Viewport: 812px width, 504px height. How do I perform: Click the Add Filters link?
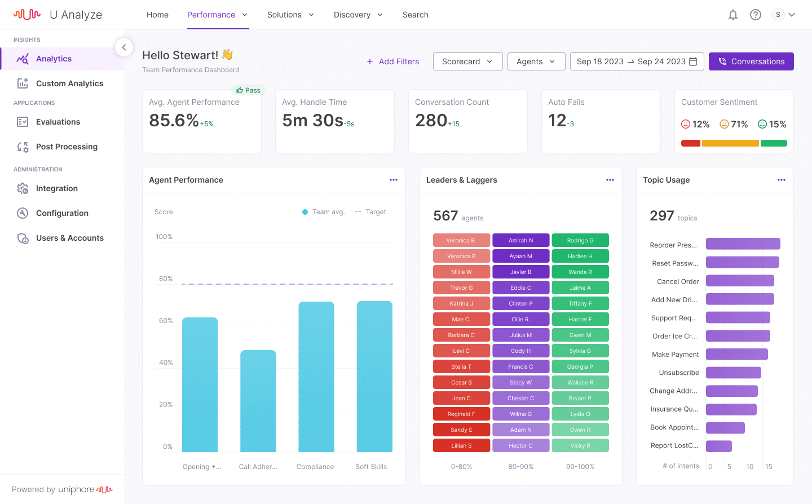(393, 61)
